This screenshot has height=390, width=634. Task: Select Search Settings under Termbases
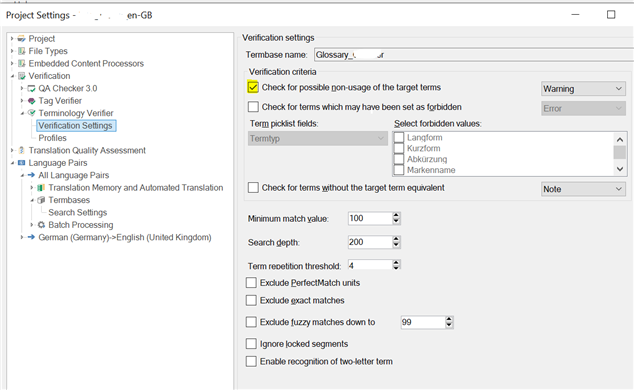[x=78, y=213]
